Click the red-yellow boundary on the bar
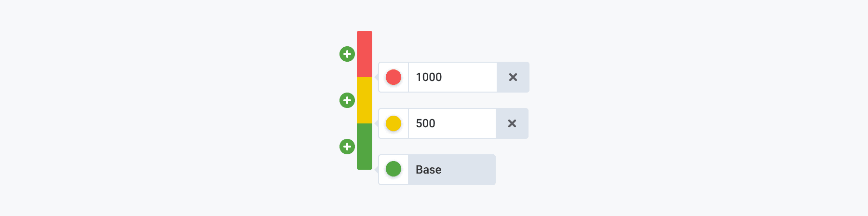868x216 pixels. point(365,77)
